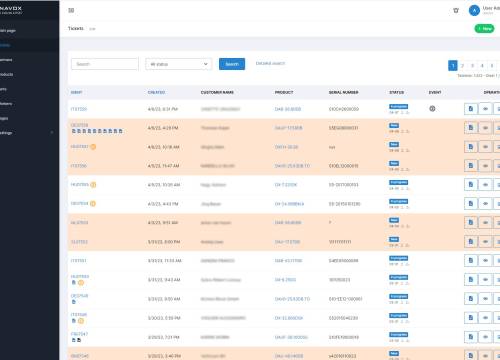500x360 pixels.
Task: Click the blue Search button
Action: coord(232,64)
